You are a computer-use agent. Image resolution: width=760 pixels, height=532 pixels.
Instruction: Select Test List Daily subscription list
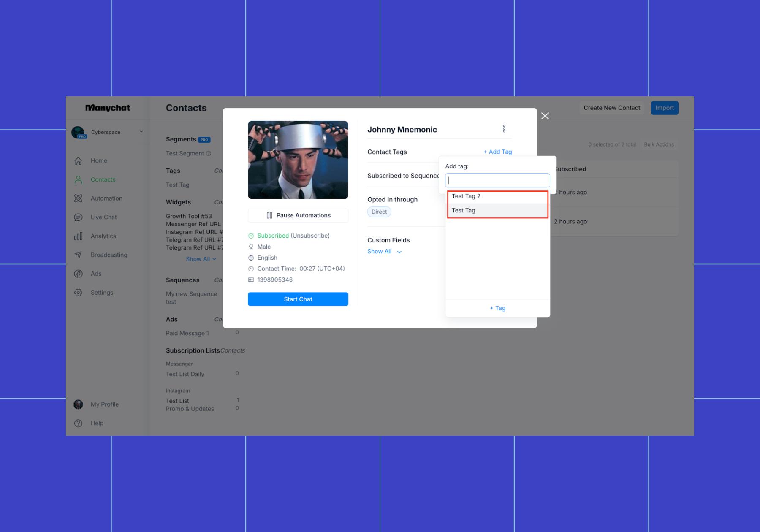[185, 374]
